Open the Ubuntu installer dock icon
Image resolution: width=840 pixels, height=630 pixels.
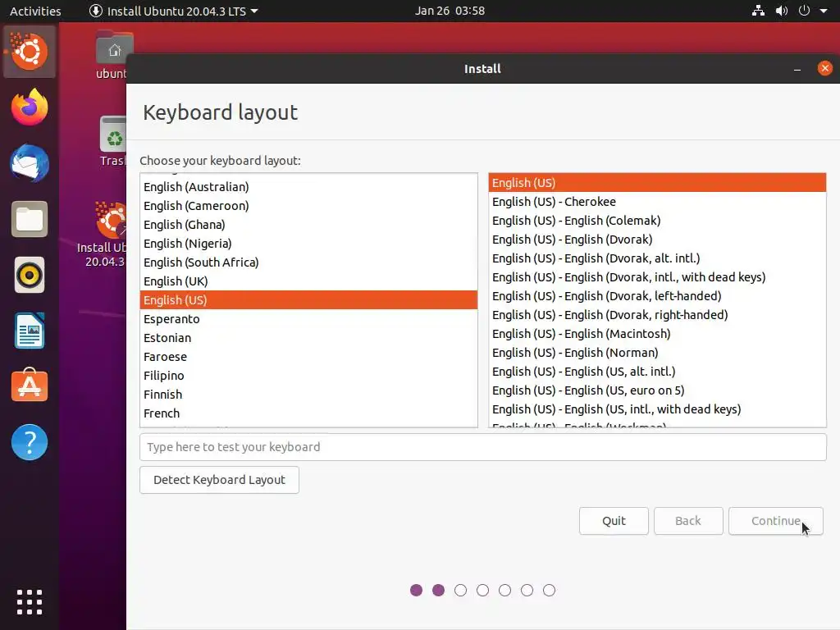tap(30, 52)
